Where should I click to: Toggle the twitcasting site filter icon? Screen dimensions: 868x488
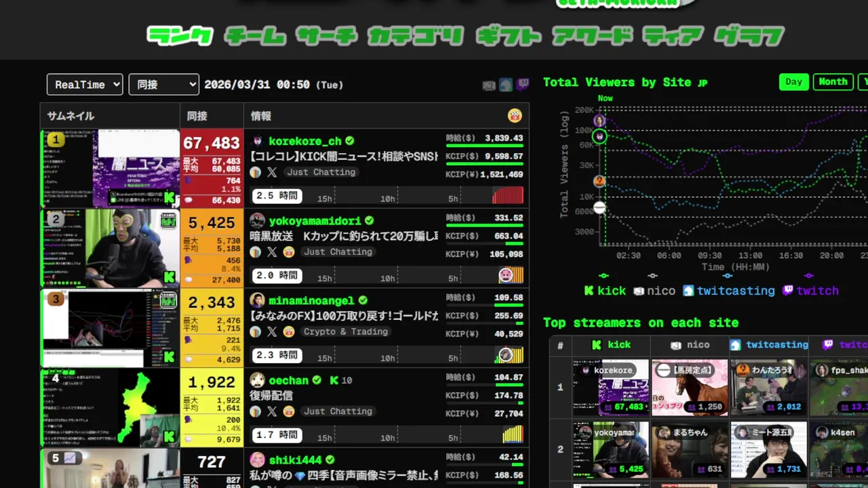(x=506, y=85)
